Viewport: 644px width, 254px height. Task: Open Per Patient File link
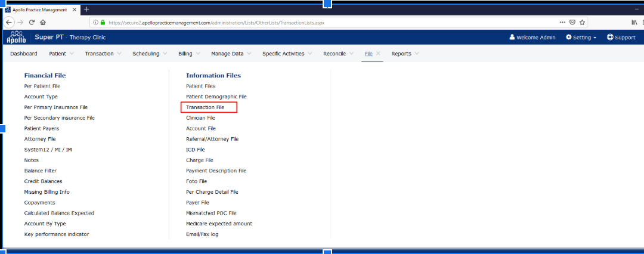pos(42,86)
